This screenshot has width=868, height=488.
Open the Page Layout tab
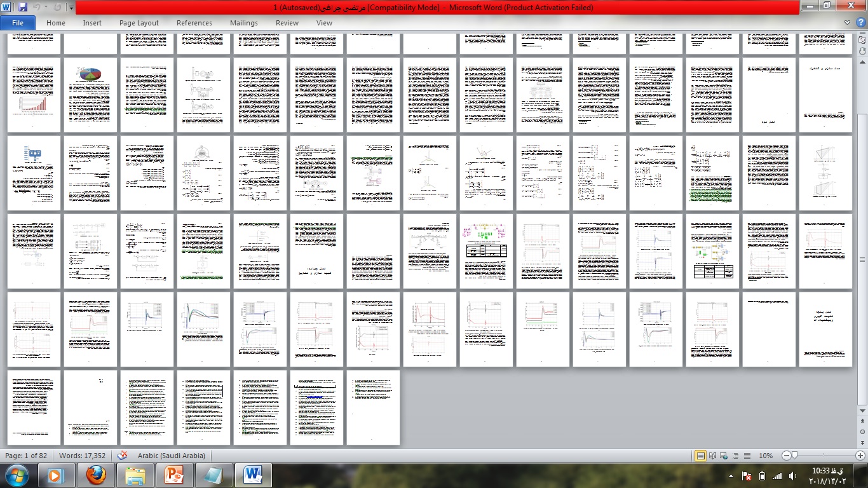(x=139, y=23)
